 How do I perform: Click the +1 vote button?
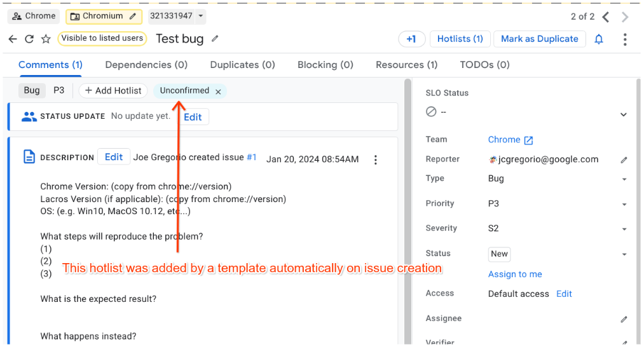(x=411, y=39)
